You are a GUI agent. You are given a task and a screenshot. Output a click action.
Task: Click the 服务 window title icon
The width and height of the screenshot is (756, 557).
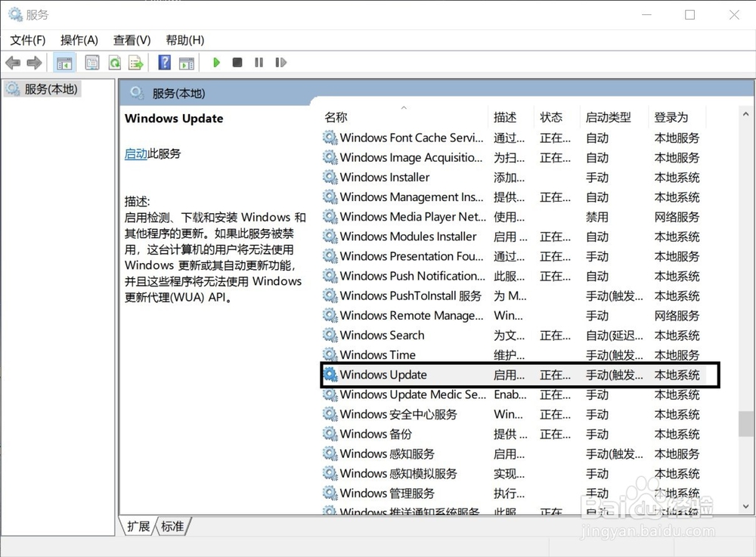click(15, 14)
